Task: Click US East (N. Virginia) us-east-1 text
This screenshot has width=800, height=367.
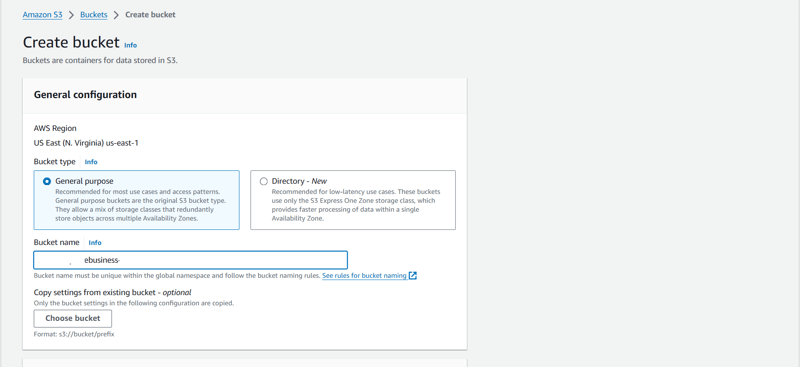Action: pyautogui.click(x=86, y=143)
